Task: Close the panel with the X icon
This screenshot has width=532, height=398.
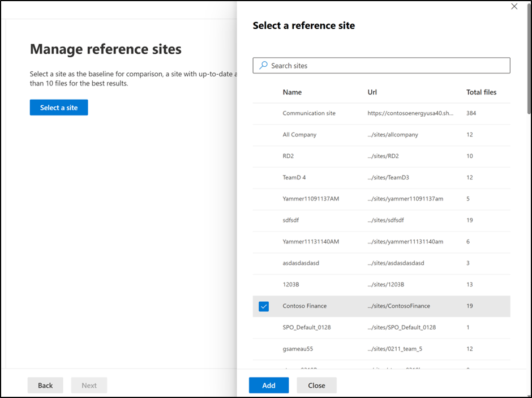Action: tap(514, 7)
